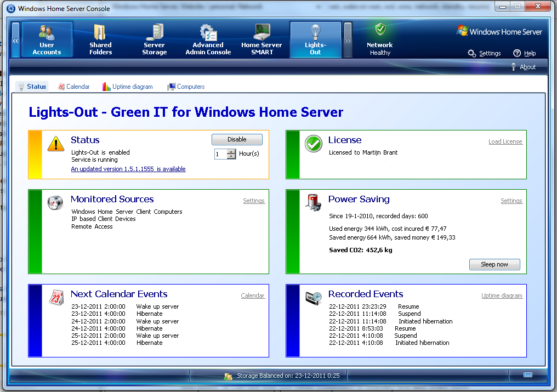Image resolution: width=557 pixels, height=392 pixels.
Task: Select the 22-12-2011 11:14:08 Suspend record
Action: click(375, 314)
